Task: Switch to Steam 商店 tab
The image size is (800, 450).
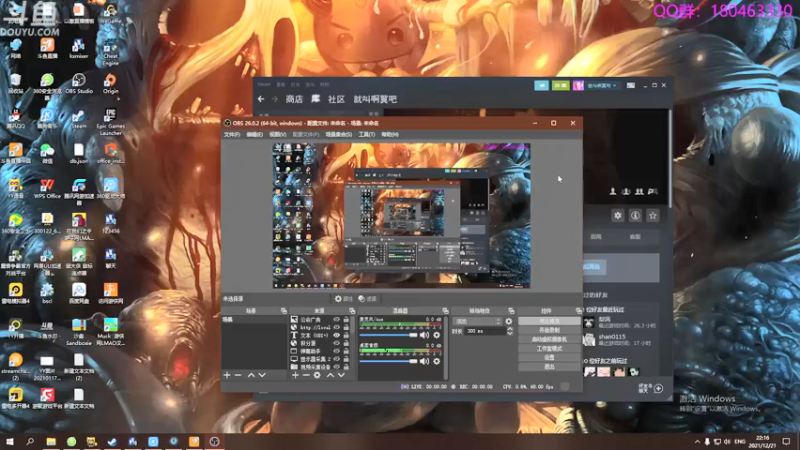Action: pyautogui.click(x=294, y=99)
